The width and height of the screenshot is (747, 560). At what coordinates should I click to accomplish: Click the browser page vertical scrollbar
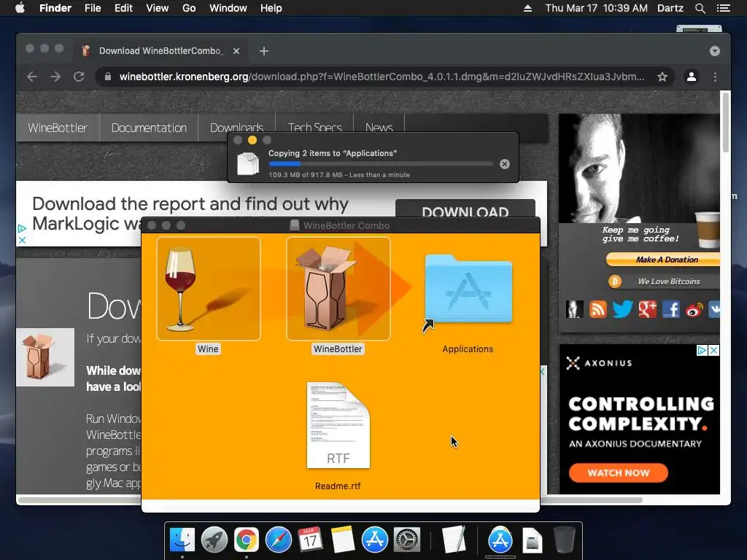point(726,122)
